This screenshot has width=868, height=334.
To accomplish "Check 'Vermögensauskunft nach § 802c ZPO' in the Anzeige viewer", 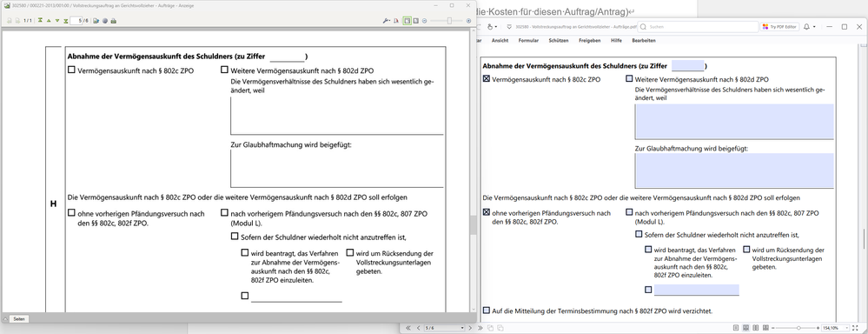I will tap(71, 70).
